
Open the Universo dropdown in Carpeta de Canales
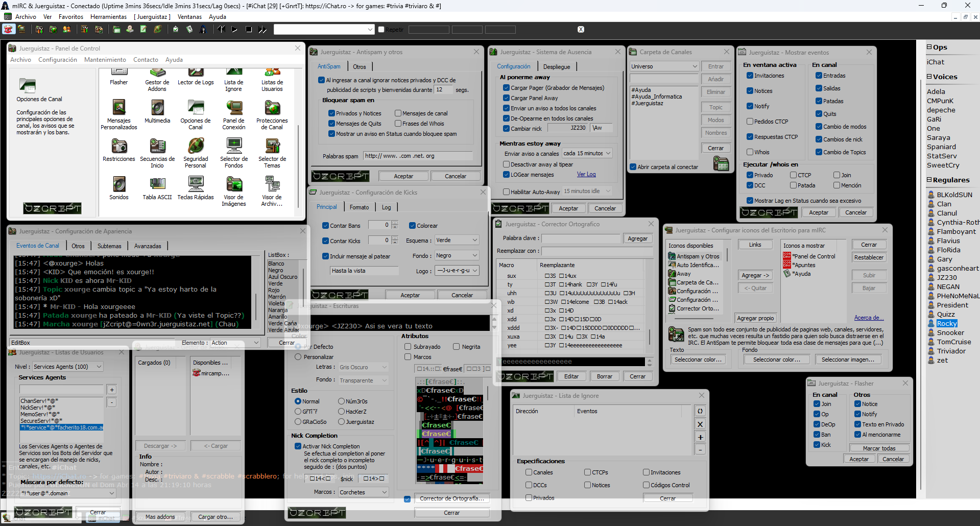coord(664,66)
